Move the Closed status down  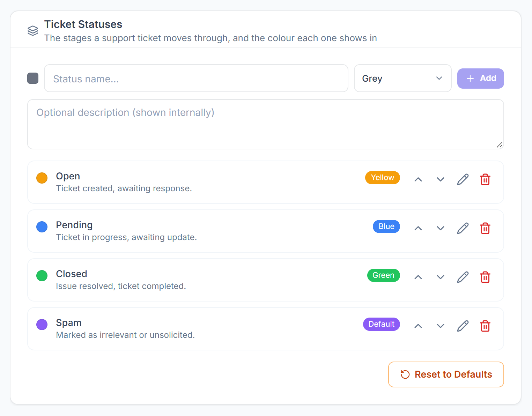pos(441,277)
